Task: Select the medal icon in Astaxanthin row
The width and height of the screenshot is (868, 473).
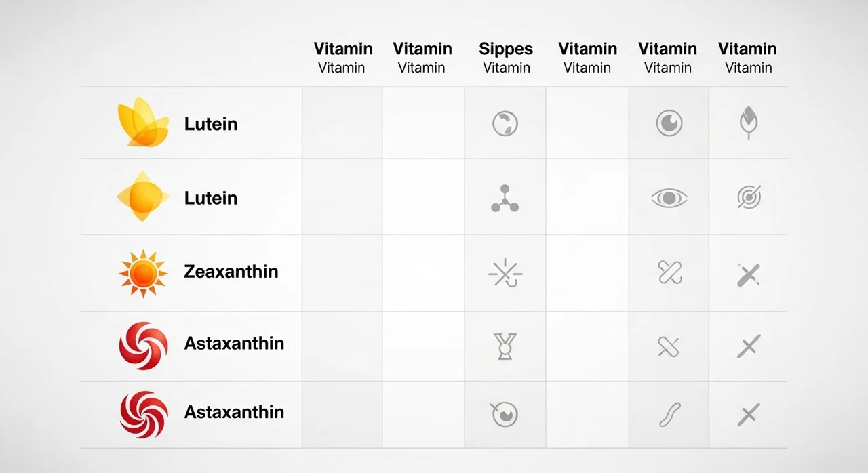Action: 505,346
